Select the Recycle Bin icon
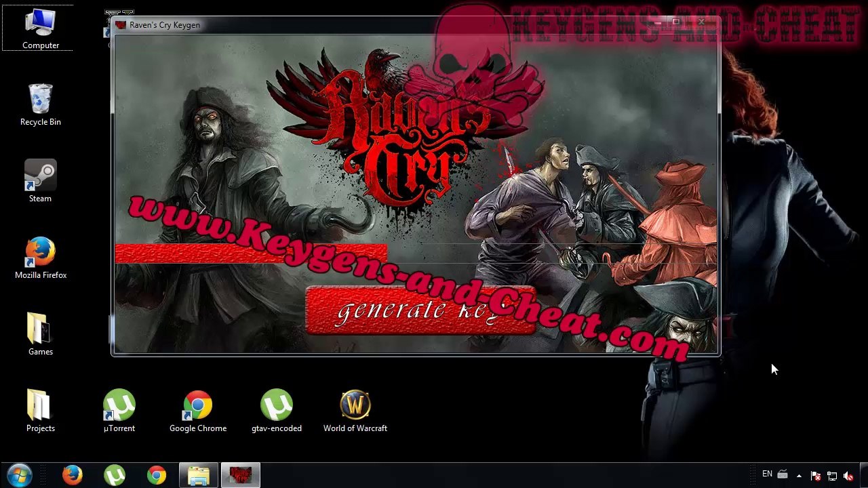The image size is (868, 488). 41,105
